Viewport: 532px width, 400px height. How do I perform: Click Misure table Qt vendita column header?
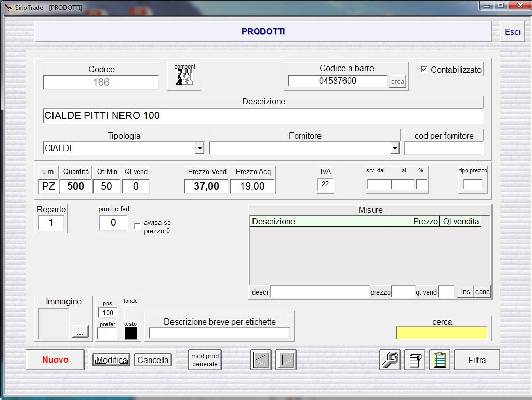coord(460,221)
